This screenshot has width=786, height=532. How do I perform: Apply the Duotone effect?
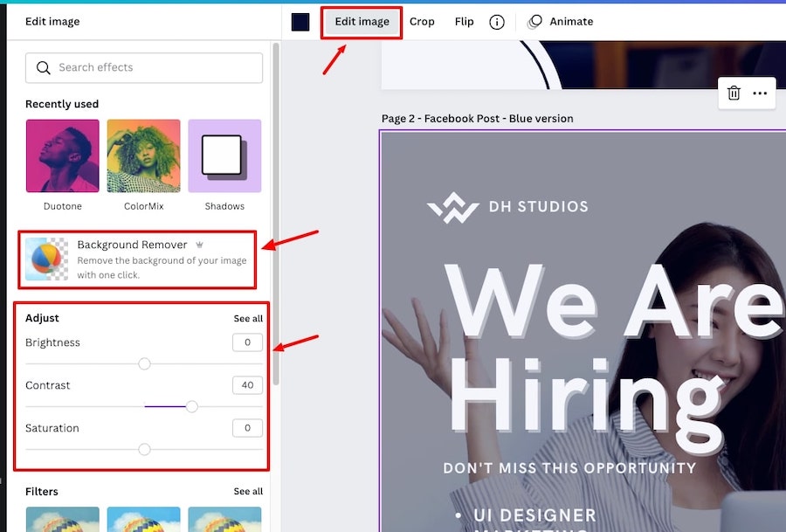[63, 156]
